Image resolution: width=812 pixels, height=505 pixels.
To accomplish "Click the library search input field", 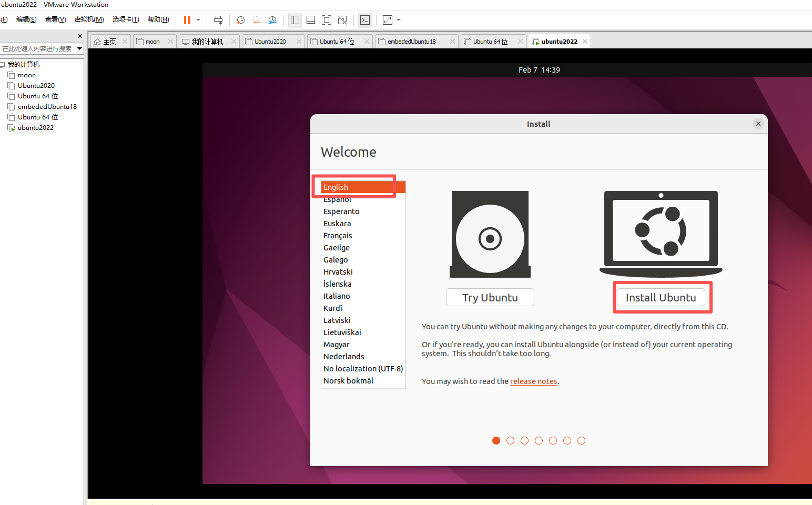I will tap(38, 49).
